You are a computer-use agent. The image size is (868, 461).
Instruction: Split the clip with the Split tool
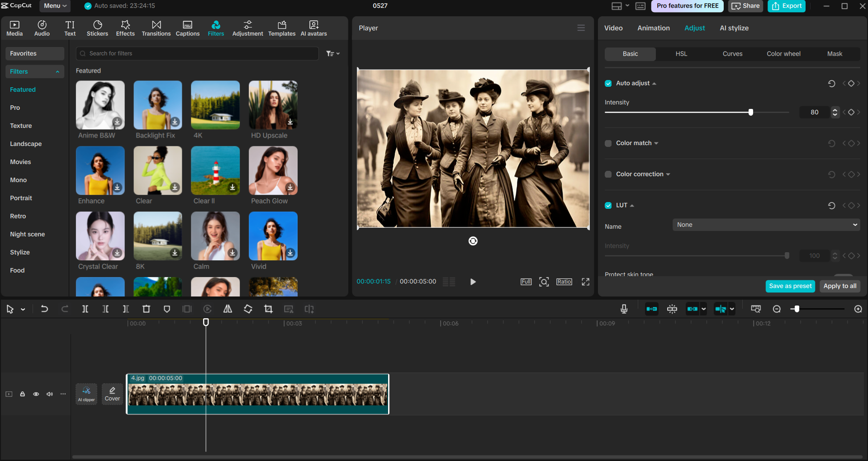tap(85, 309)
